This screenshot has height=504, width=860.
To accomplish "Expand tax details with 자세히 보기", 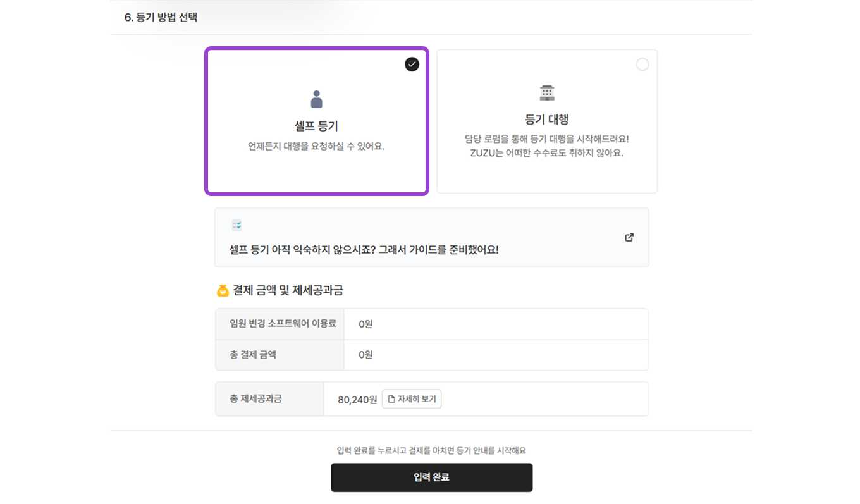I will pos(412,398).
